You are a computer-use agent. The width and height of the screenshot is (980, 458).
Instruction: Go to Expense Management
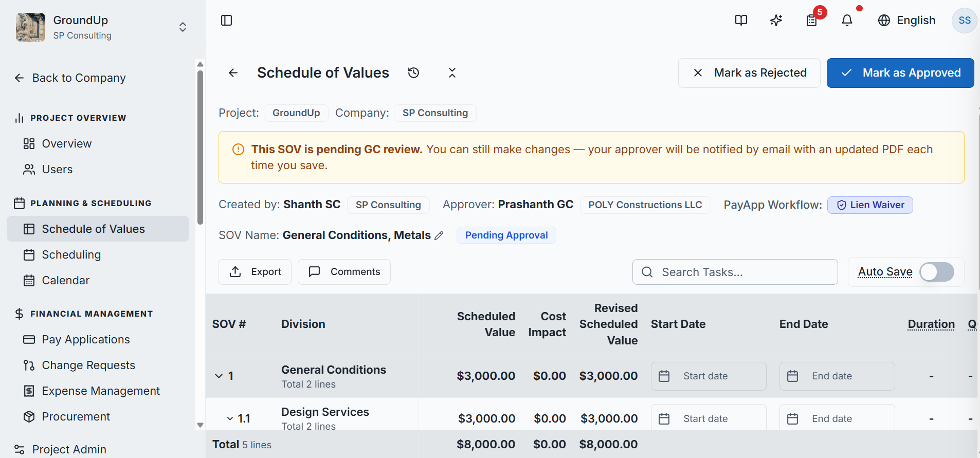98,391
